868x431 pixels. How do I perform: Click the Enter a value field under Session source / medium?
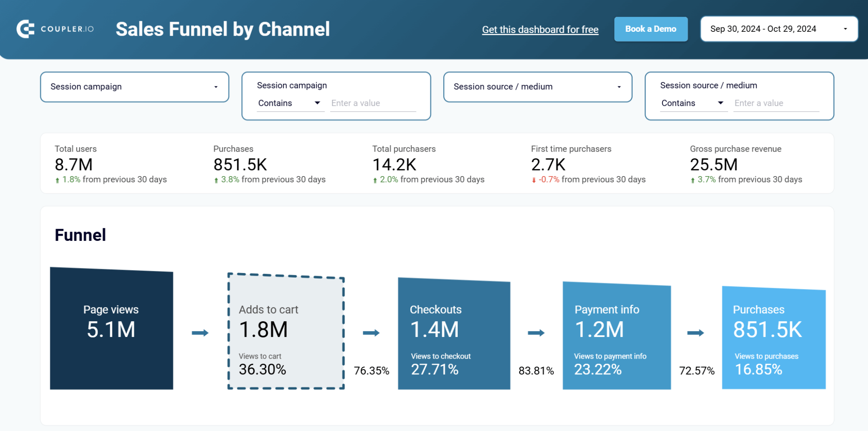(x=776, y=103)
